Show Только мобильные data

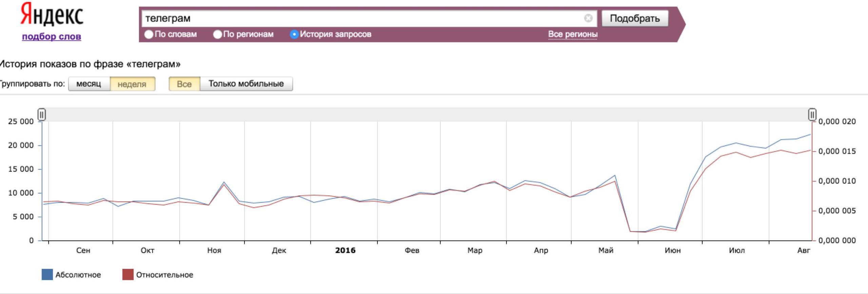coord(246,84)
